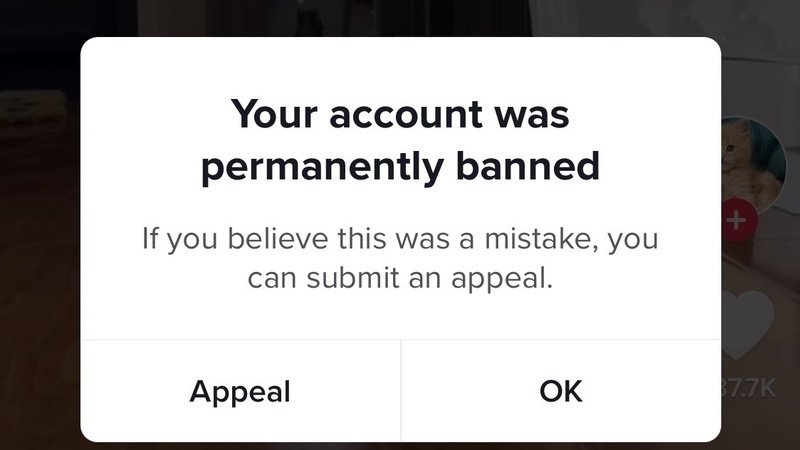This screenshot has height=450, width=800.
Task: Click the "can submit an appeal." text line
Action: tap(400, 278)
